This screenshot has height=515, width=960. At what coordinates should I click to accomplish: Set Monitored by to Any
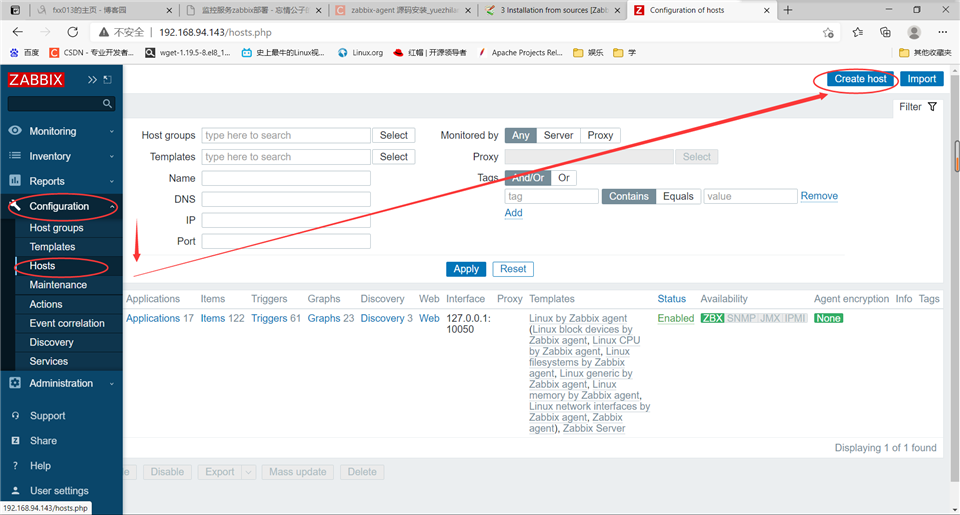pyautogui.click(x=520, y=135)
